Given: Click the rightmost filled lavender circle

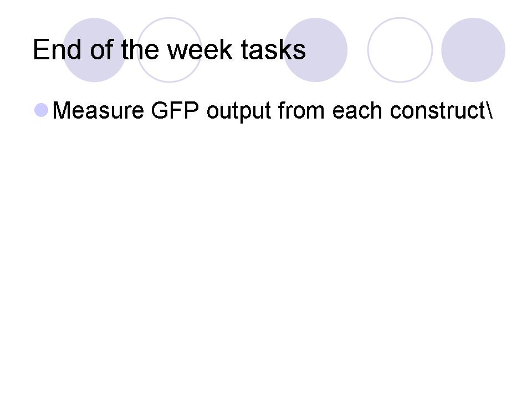Looking at the screenshot, I should click(473, 50).
